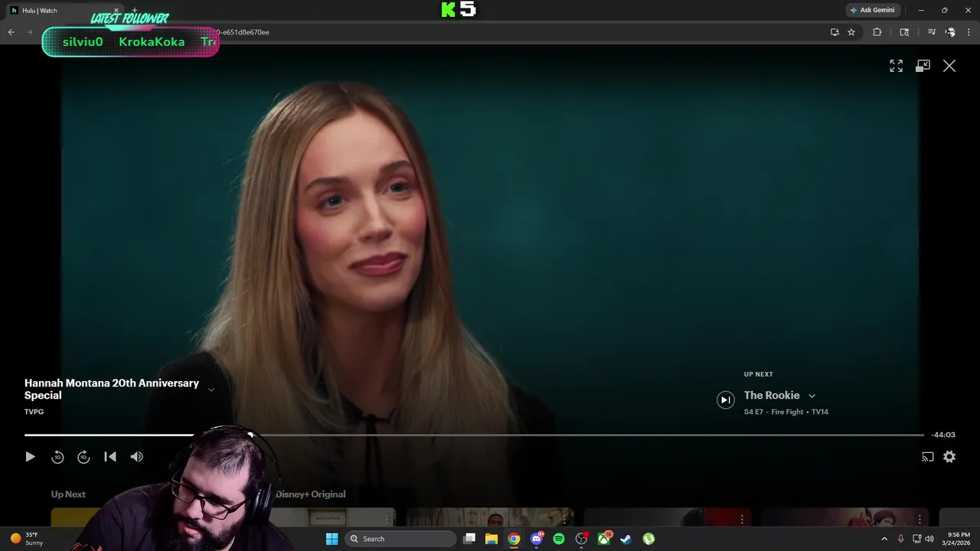Mute the player volume
Screen dimensions: 980x551
point(137,457)
